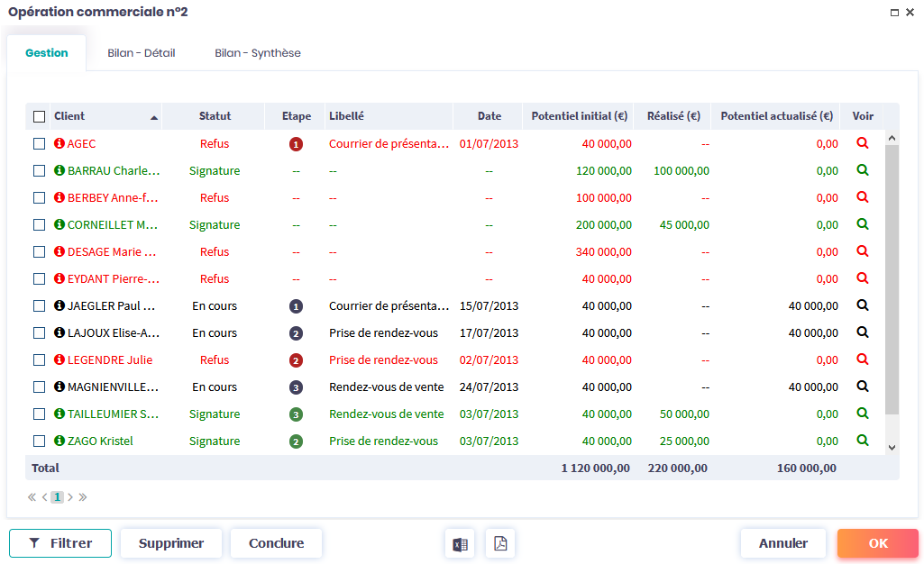The height and width of the screenshot is (564, 924).
Task: Click the Statut column header
Action: (x=215, y=116)
